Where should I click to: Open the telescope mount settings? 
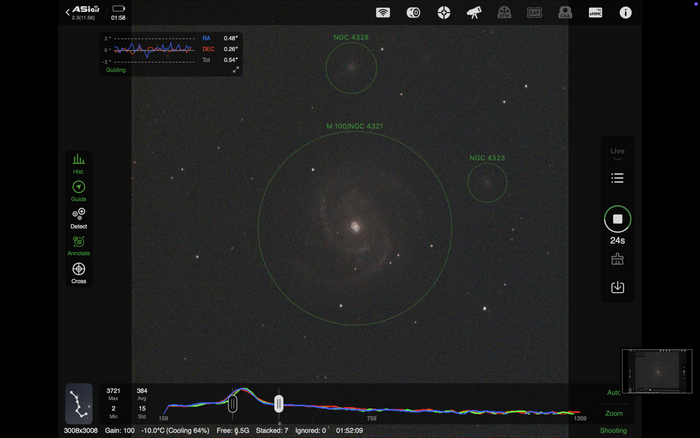474,13
